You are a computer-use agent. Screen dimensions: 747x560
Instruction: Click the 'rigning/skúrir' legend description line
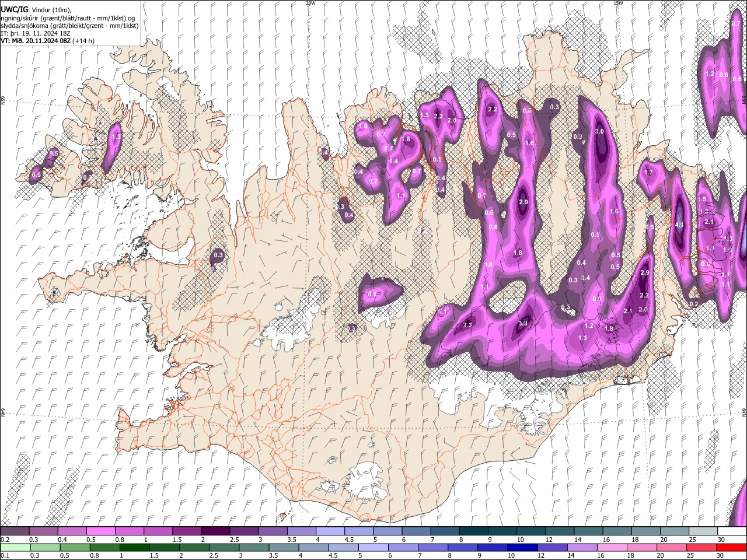(x=68, y=18)
